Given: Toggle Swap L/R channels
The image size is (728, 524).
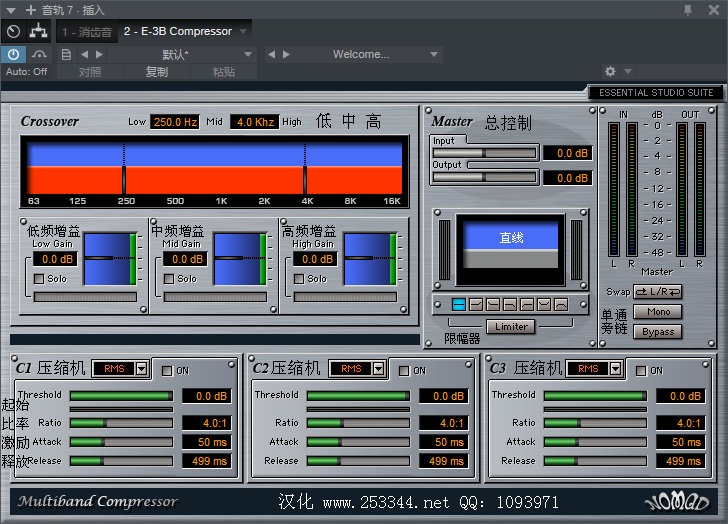Looking at the screenshot, I should pos(658,291).
